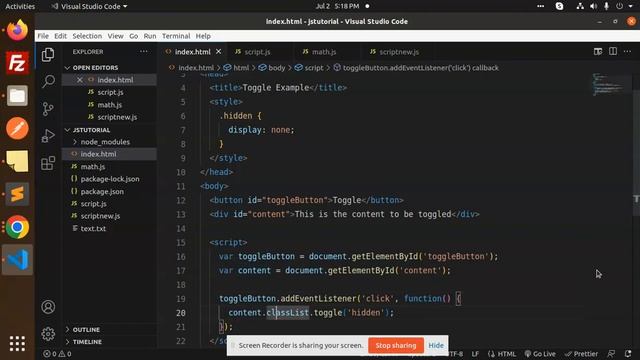Click the open changes editor action icon
The image size is (640, 360).
point(598,51)
